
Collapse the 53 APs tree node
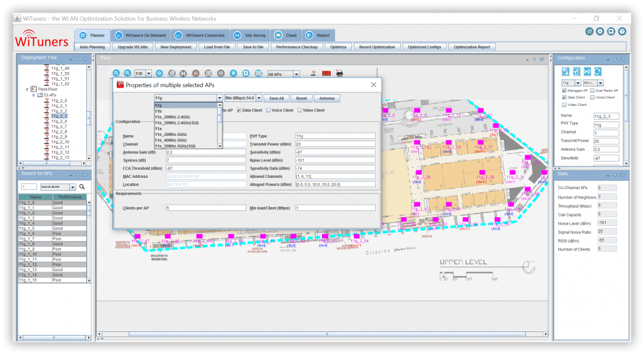coord(34,95)
